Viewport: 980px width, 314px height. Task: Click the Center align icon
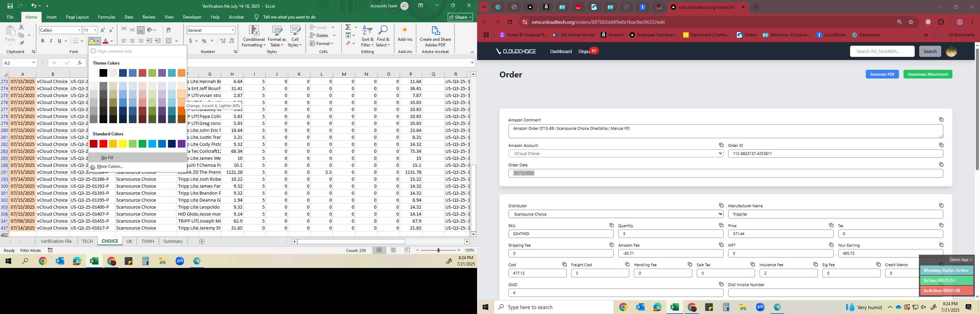click(132, 41)
